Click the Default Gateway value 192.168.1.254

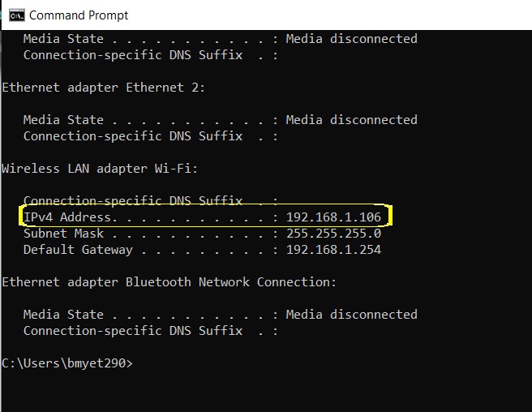pyautogui.click(x=333, y=250)
